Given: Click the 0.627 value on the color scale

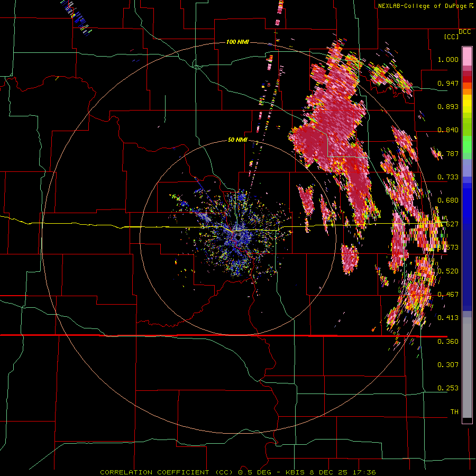Looking at the screenshot, I should tap(448, 224).
